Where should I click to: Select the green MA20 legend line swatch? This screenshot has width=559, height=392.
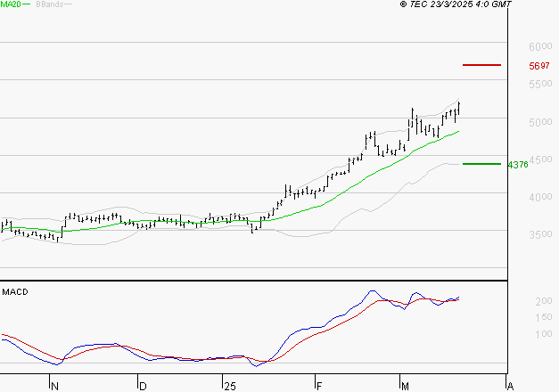[x=27, y=4]
